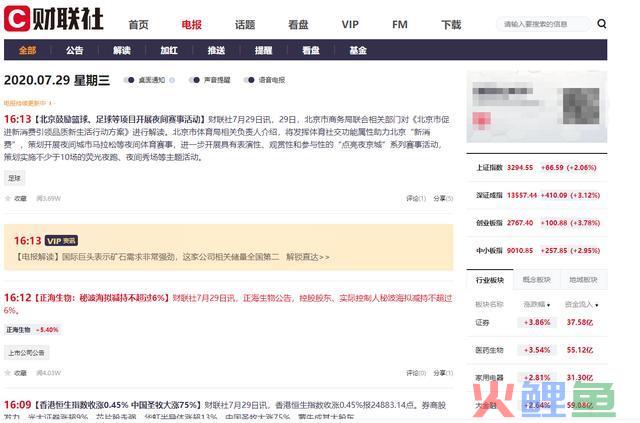Image resolution: width=640 pixels, height=423 pixels.
Task: Select 公告 filter tab
Action: (x=75, y=50)
